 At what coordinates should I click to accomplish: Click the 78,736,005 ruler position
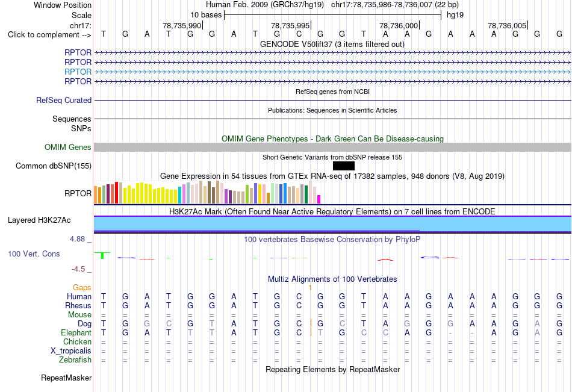[x=507, y=25]
